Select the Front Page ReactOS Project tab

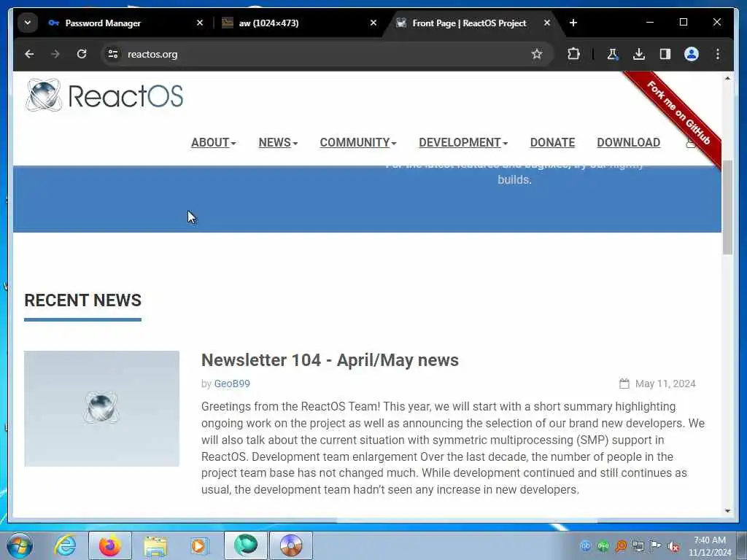(x=469, y=23)
